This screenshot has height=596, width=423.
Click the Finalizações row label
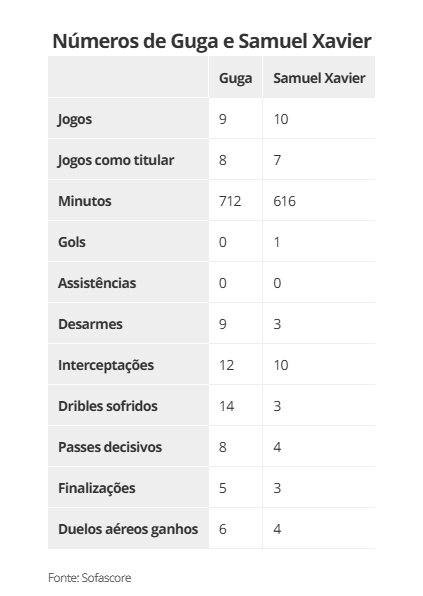tap(97, 488)
